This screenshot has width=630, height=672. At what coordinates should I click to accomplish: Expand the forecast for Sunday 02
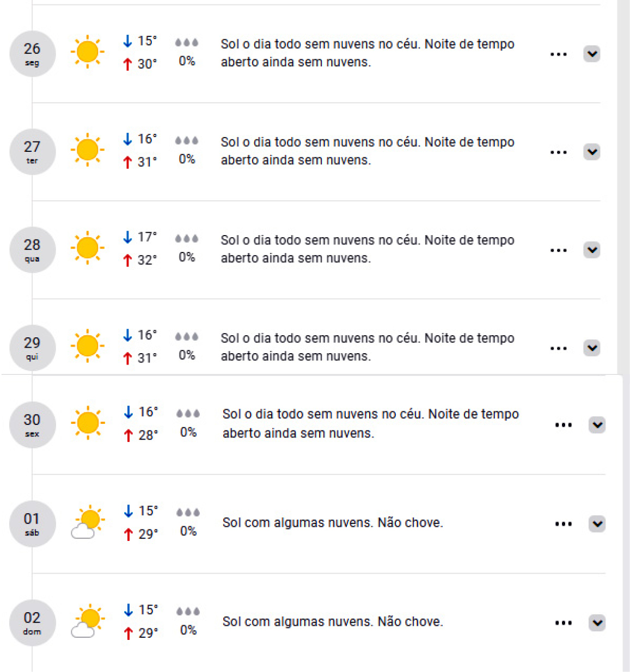597,622
